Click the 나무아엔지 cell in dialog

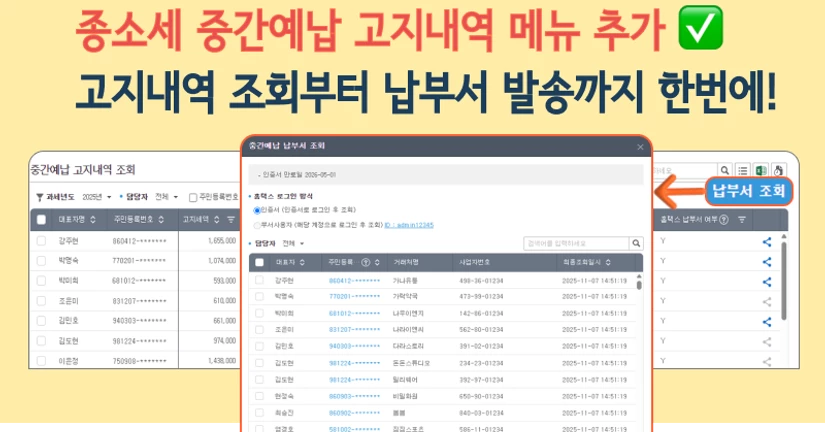pyautogui.click(x=408, y=313)
